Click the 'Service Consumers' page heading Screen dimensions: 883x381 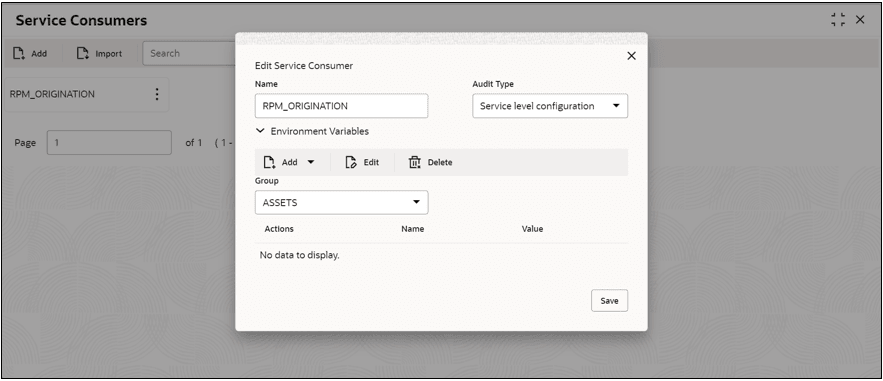coord(81,20)
